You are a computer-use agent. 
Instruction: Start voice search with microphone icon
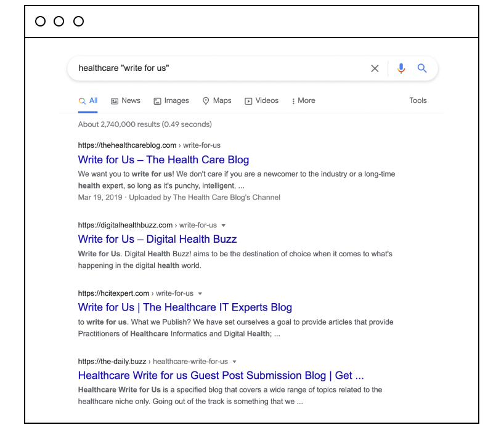pyautogui.click(x=401, y=68)
